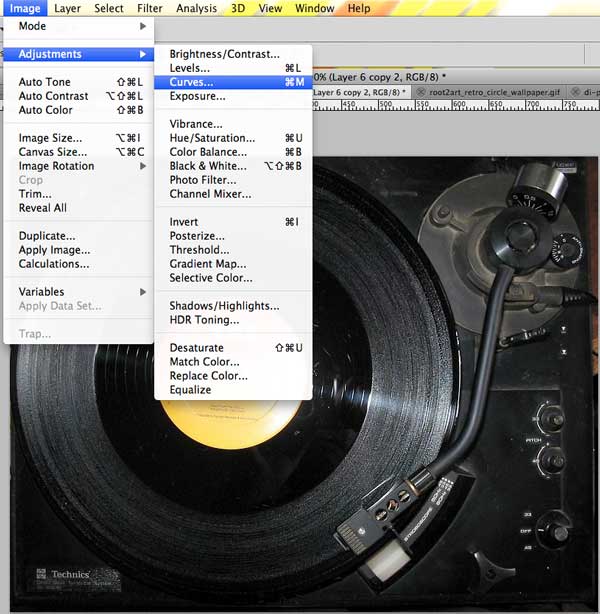Select Photo Filter adjustment
This screenshot has height=614, width=600.
(x=233, y=180)
